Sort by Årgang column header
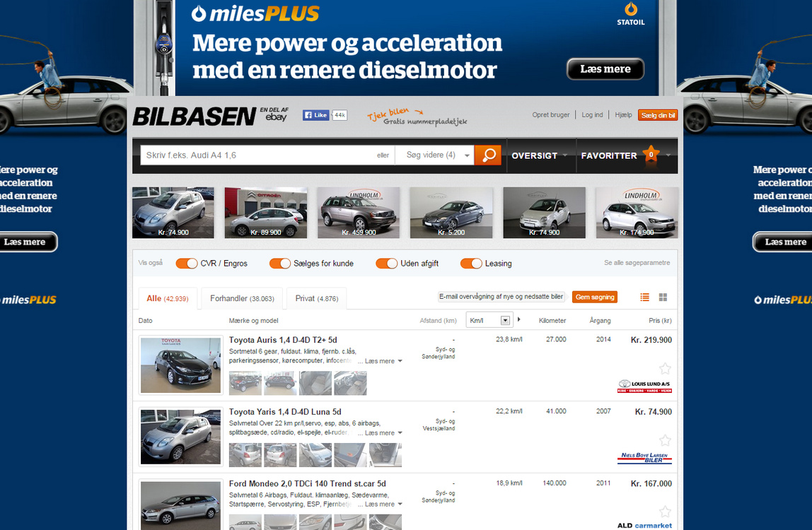Image resolution: width=812 pixels, height=530 pixels. point(600,320)
